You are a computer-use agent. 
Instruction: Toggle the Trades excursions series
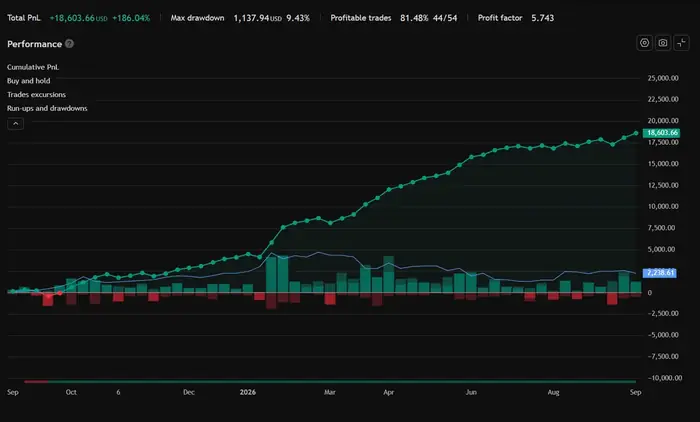(x=36, y=95)
